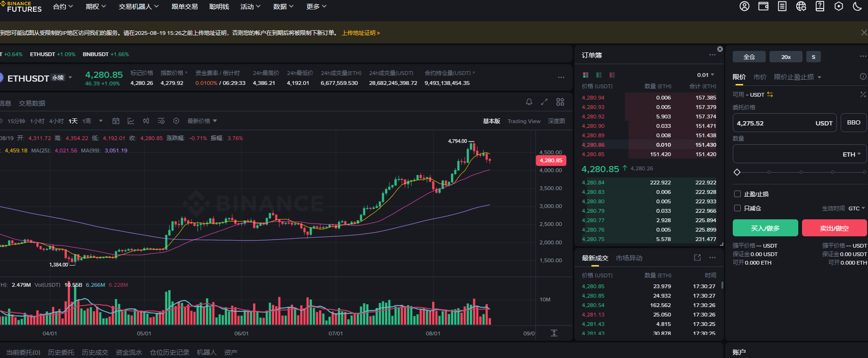Click the 全仓 margin mode button
This screenshot has height=358, width=868.
tap(749, 57)
